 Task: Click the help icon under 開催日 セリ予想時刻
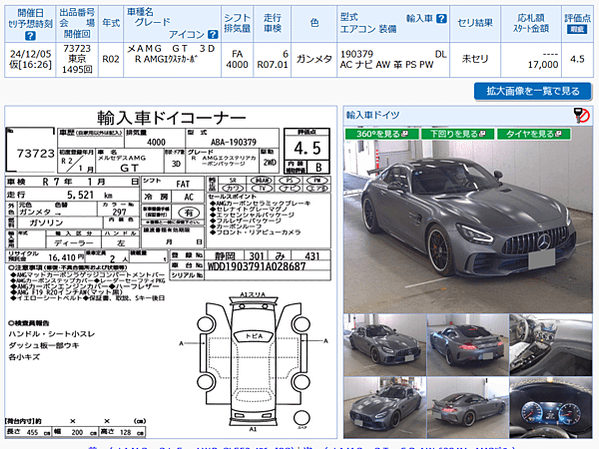(30, 36)
